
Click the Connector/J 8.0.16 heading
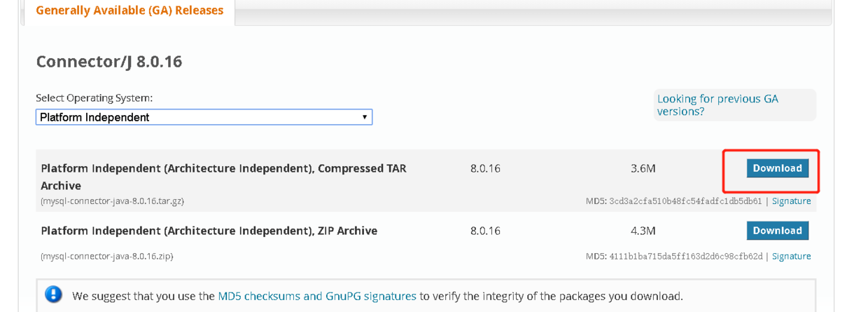[109, 62]
